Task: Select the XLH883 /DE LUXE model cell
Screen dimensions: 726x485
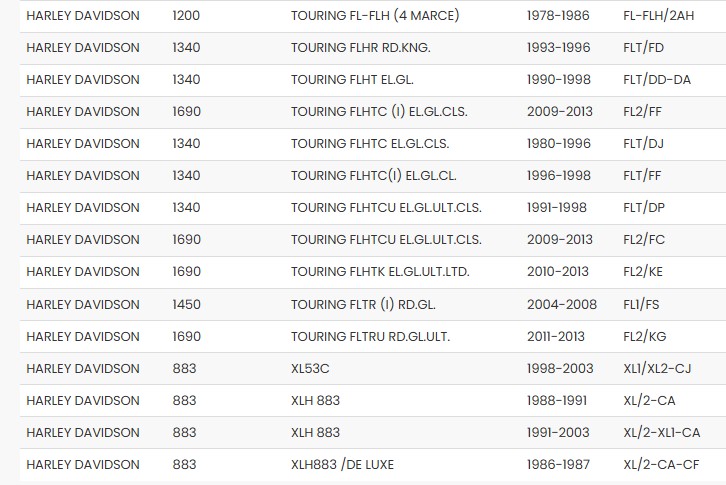Action: [341, 464]
